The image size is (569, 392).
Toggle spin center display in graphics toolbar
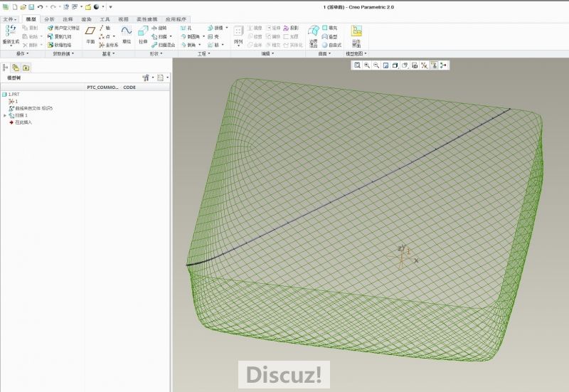pyautogui.click(x=443, y=65)
